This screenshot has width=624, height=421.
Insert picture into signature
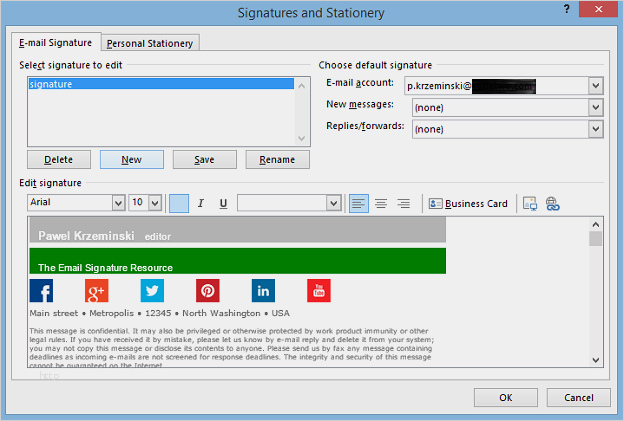point(530,204)
